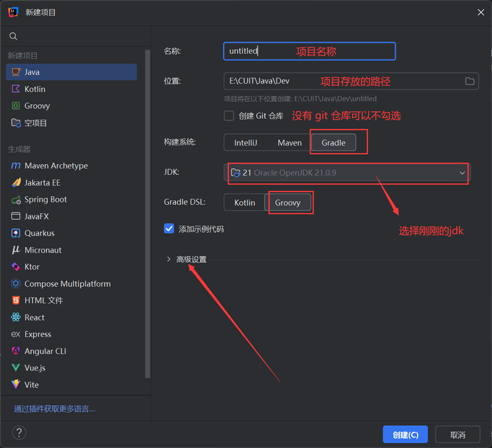Image resolution: width=492 pixels, height=448 pixels.
Task: Click the IntelliJ IDEA logo in title bar
Action: coord(13,13)
